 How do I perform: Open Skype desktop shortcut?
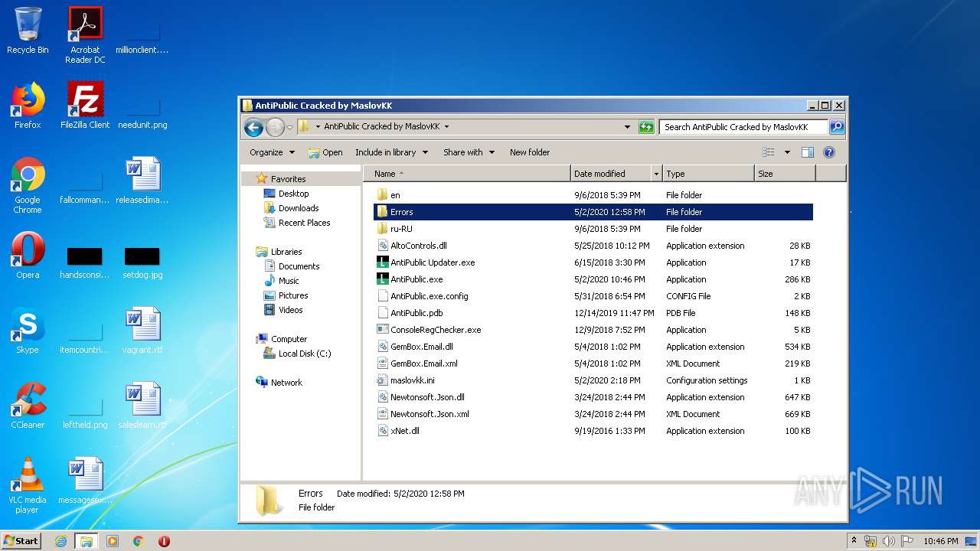point(28,331)
